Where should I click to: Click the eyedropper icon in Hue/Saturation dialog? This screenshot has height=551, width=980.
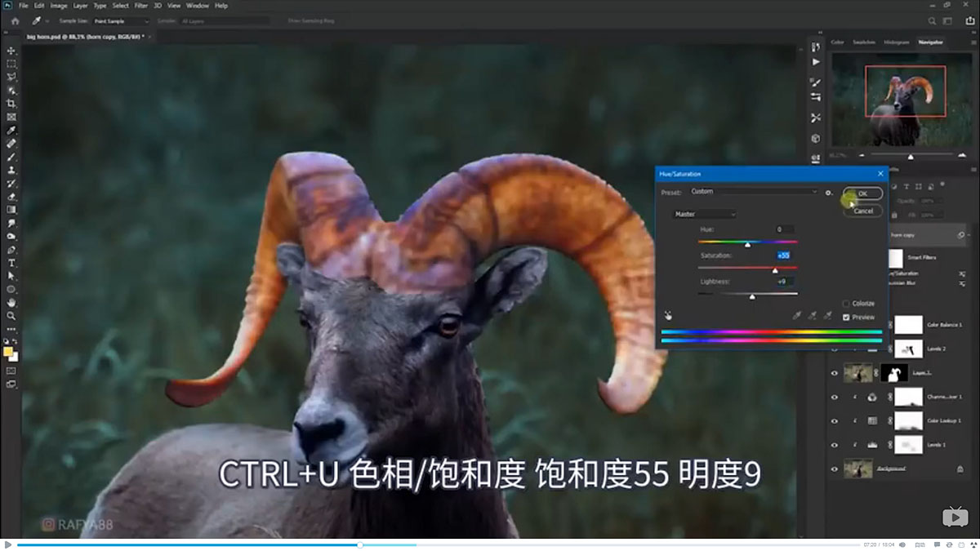click(x=798, y=315)
